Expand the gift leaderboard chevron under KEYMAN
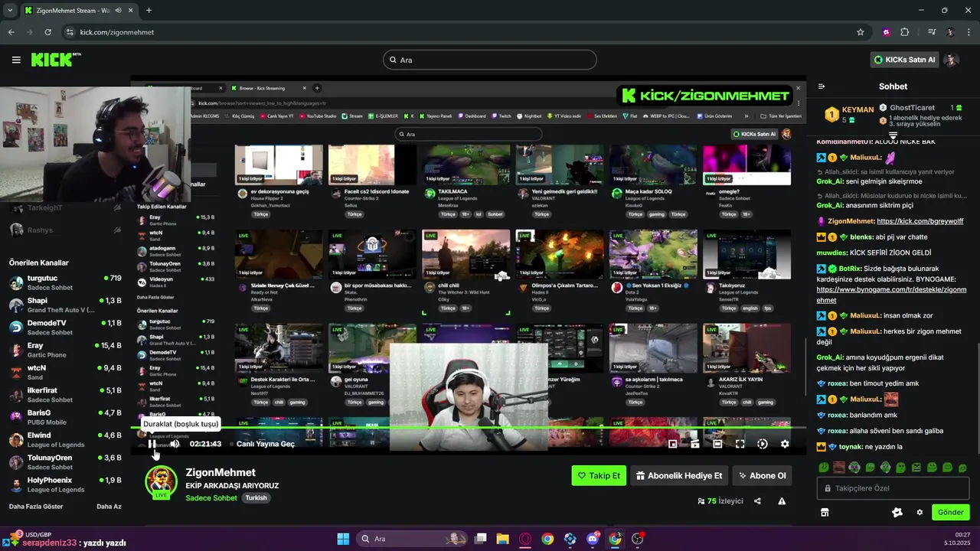Image resolution: width=980 pixels, height=551 pixels. [893, 135]
